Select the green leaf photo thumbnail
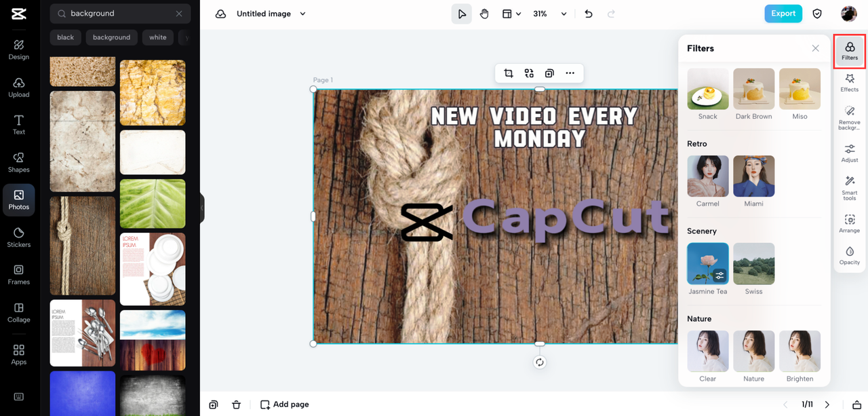This screenshot has width=868, height=416. coord(153,204)
